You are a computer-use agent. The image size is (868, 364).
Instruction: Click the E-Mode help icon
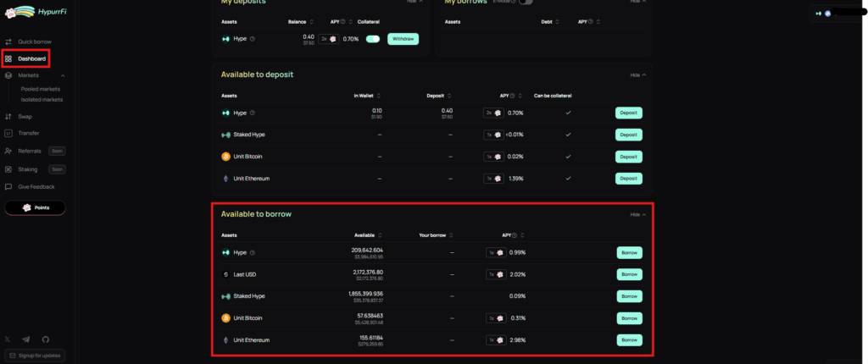click(x=513, y=2)
